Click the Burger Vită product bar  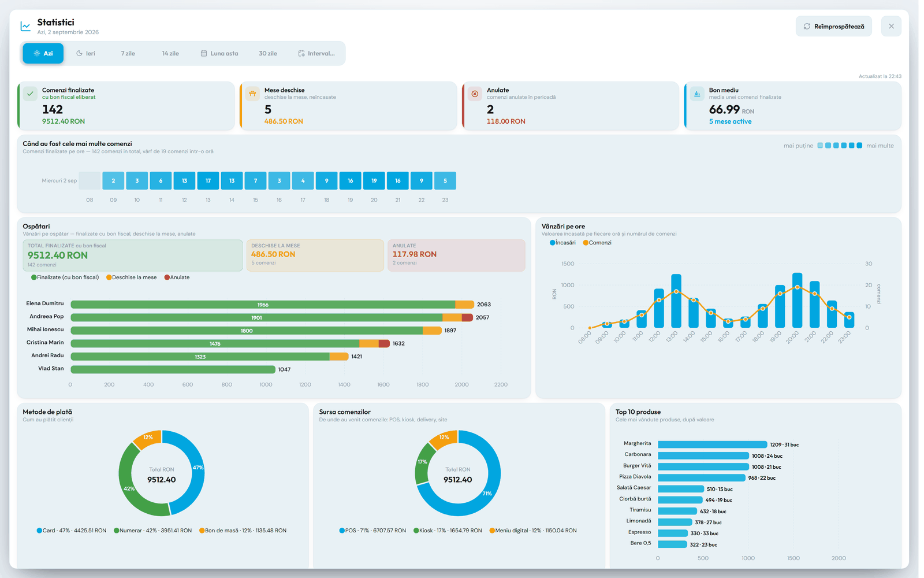tap(703, 466)
